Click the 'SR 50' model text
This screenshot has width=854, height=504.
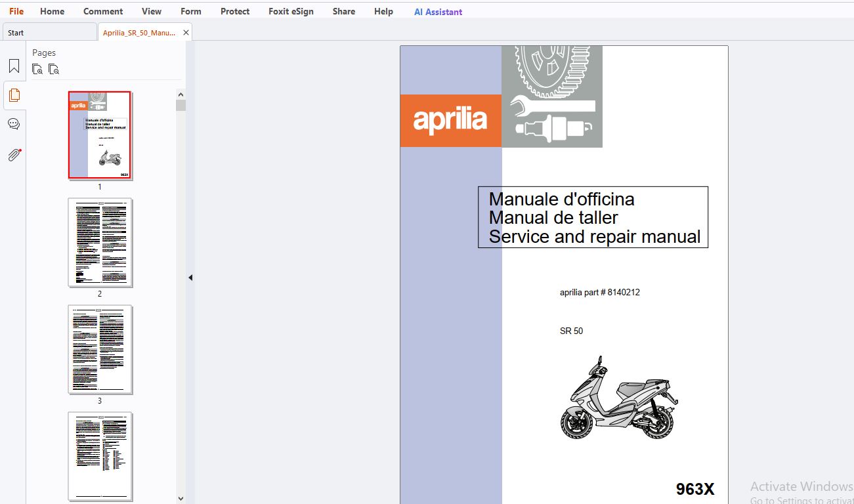click(x=571, y=331)
